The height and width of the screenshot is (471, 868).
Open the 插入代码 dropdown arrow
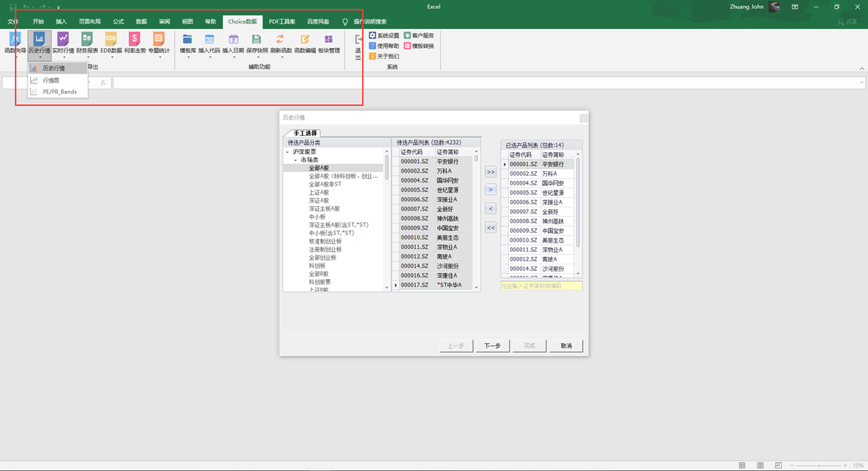pos(209,57)
